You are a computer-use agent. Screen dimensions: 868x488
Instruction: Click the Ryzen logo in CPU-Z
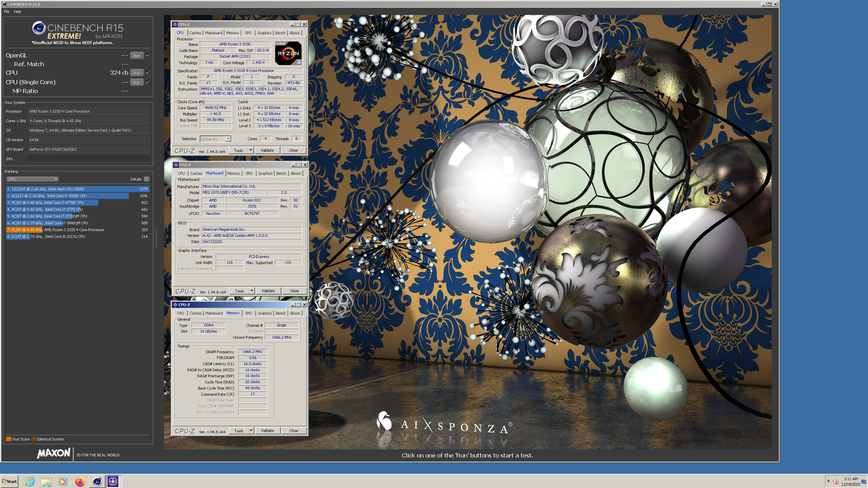pyautogui.click(x=288, y=53)
